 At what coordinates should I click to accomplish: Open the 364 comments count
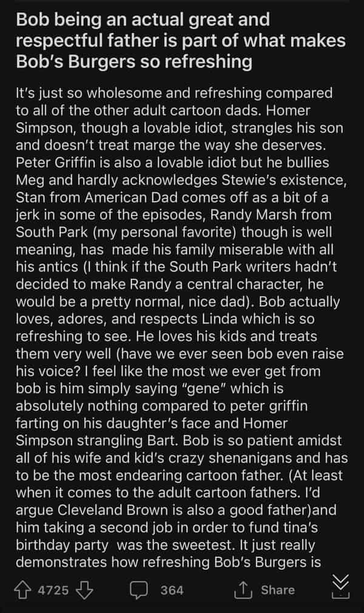pos(172,589)
